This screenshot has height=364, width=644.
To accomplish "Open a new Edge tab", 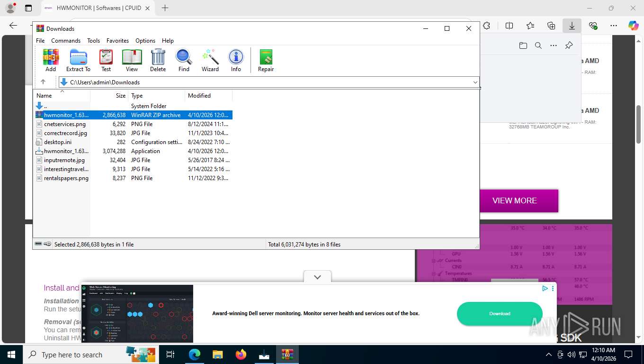I will click(165, 8).
